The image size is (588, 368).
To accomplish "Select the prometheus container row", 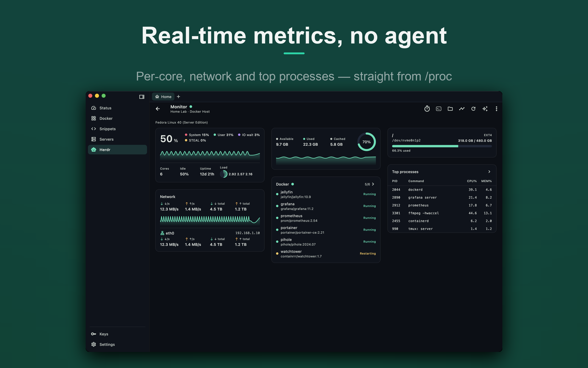I will 326,218.
